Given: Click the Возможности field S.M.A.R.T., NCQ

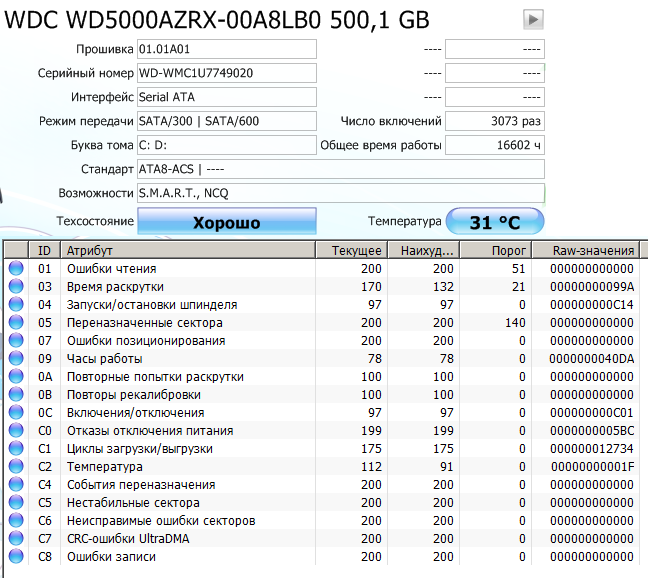Looking at the screenshot, I should pos(341,193).
